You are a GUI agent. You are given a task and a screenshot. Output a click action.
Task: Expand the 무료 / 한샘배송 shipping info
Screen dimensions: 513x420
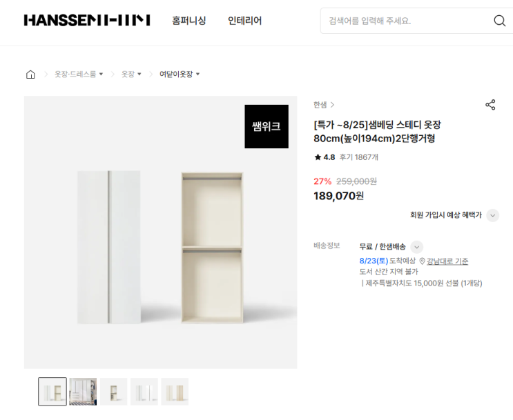pyautogui.click(x=416, y=247)
